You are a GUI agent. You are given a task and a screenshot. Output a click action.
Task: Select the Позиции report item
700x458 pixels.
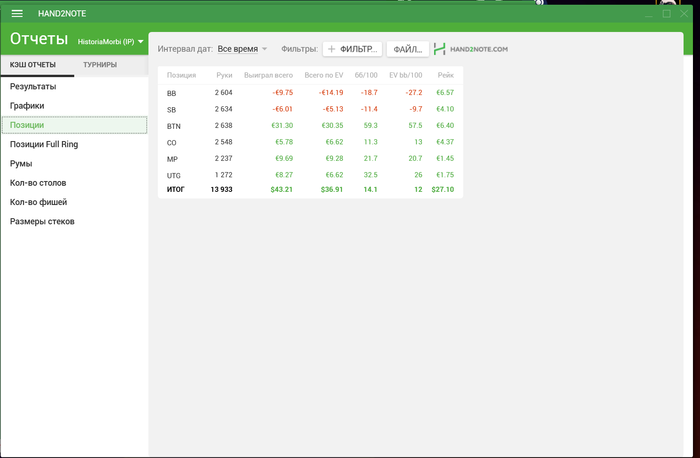[75, 125]
